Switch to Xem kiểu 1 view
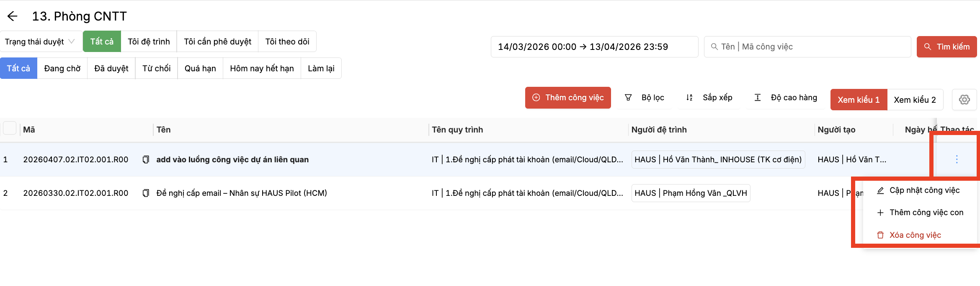 click(x=859, y=100)
